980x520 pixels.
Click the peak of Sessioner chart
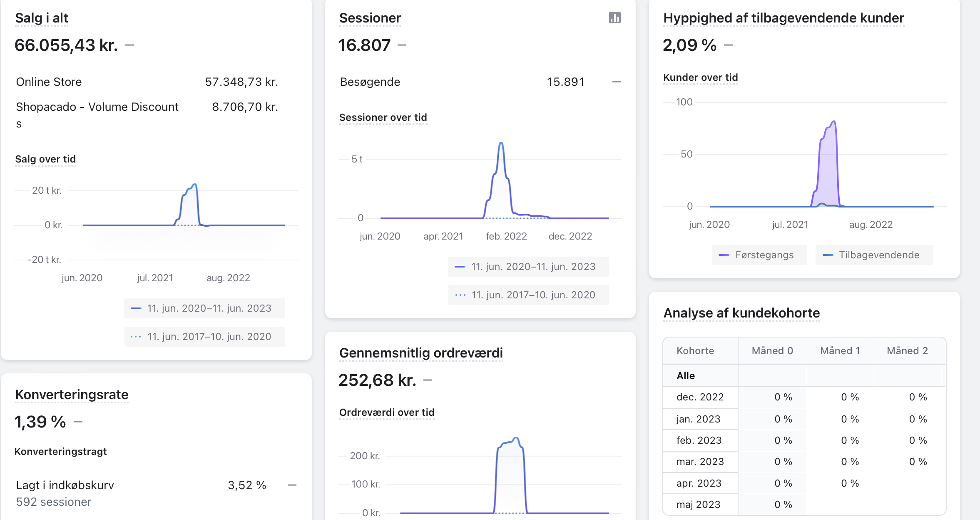click(501, 143)
